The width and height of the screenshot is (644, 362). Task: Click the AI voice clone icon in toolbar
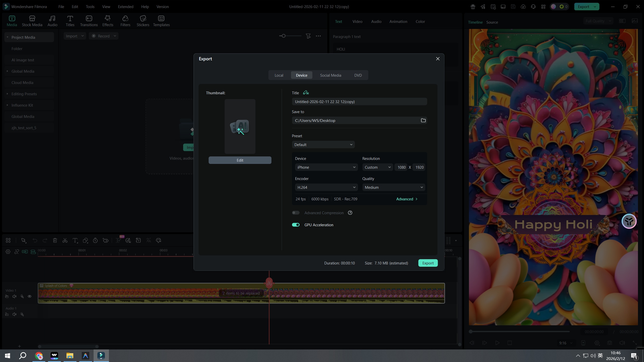128,241
